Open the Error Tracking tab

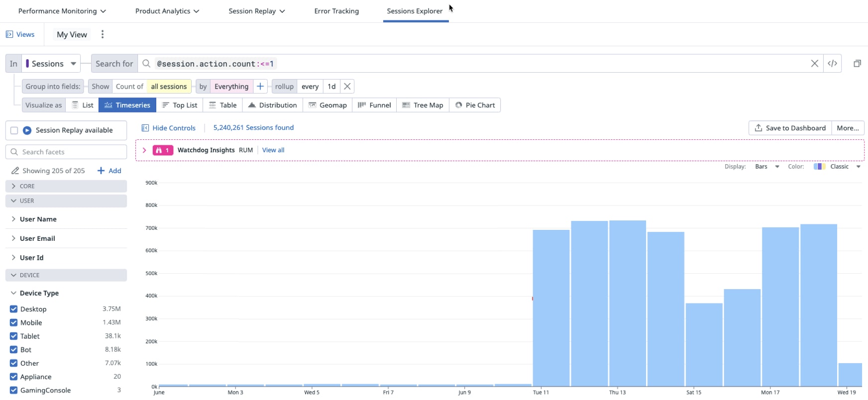pos(336,11)
